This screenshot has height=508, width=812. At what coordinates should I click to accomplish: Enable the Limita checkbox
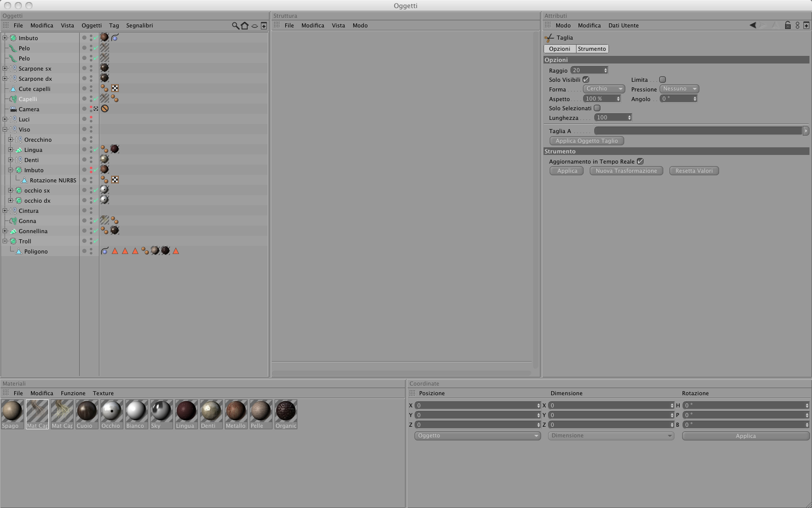662,80
